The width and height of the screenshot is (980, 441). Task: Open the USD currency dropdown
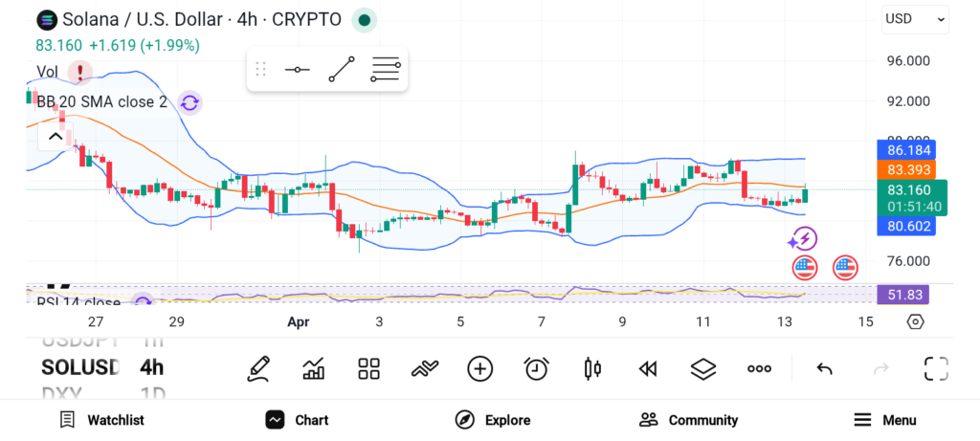tap(915, 18)
